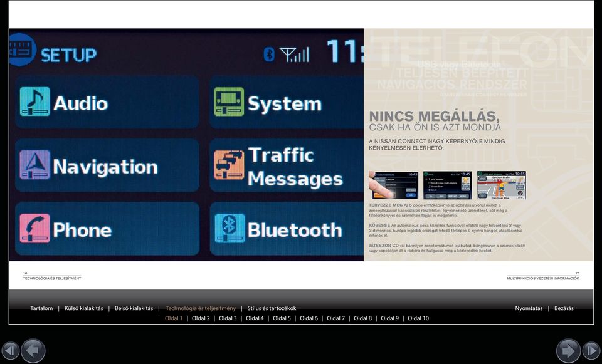
Task: Go to Oldal 2
Action: click(x=201, y=318)
